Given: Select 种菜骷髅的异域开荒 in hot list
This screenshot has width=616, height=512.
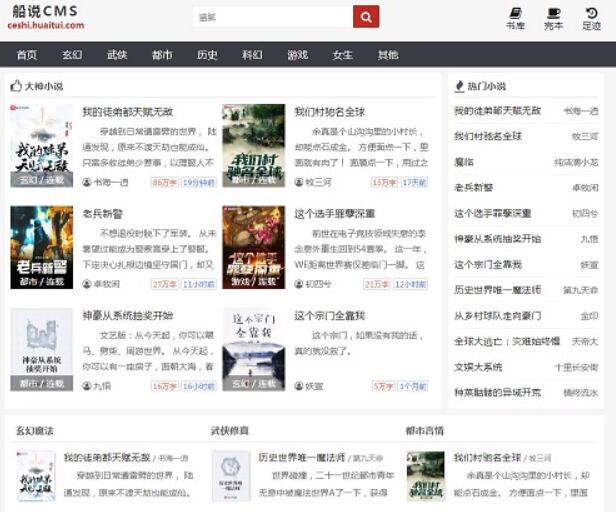Looking at the screenshot, I should tap(497, 392).
